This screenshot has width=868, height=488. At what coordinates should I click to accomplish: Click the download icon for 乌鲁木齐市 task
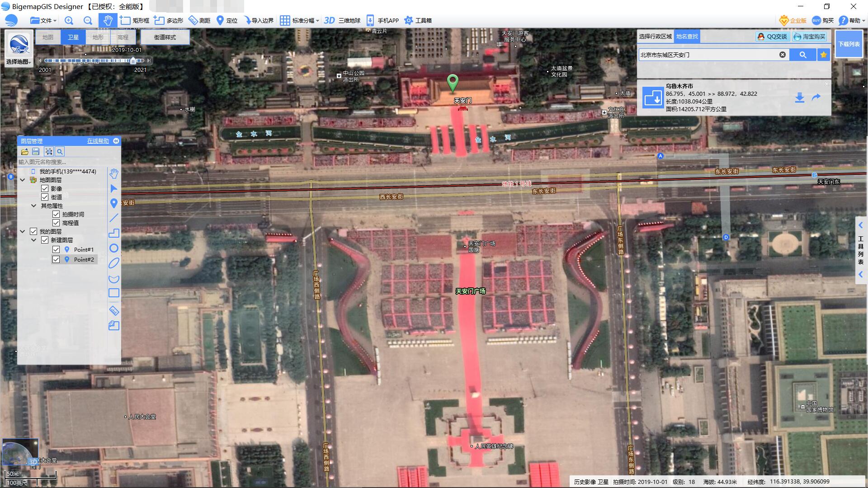799,98
